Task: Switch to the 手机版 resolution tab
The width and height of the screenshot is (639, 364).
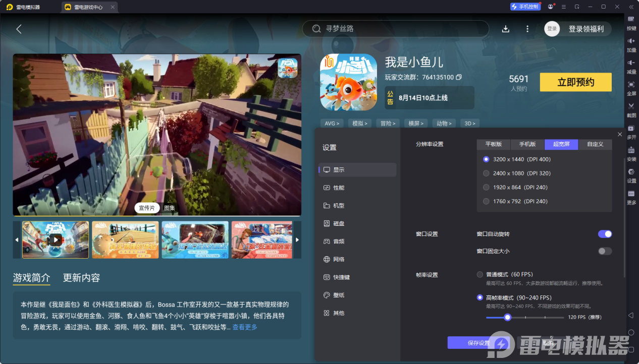Action: point(527,144)
